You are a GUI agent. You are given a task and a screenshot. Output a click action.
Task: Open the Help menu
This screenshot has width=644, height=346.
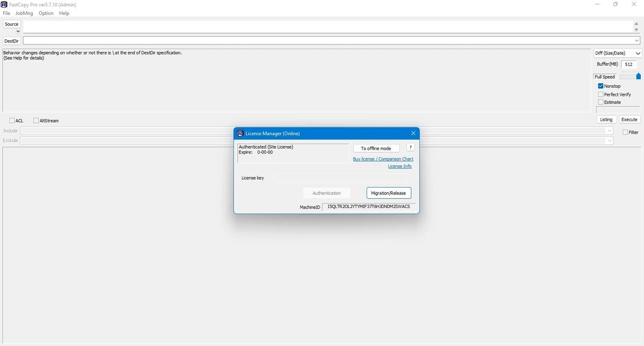(64, 13)
